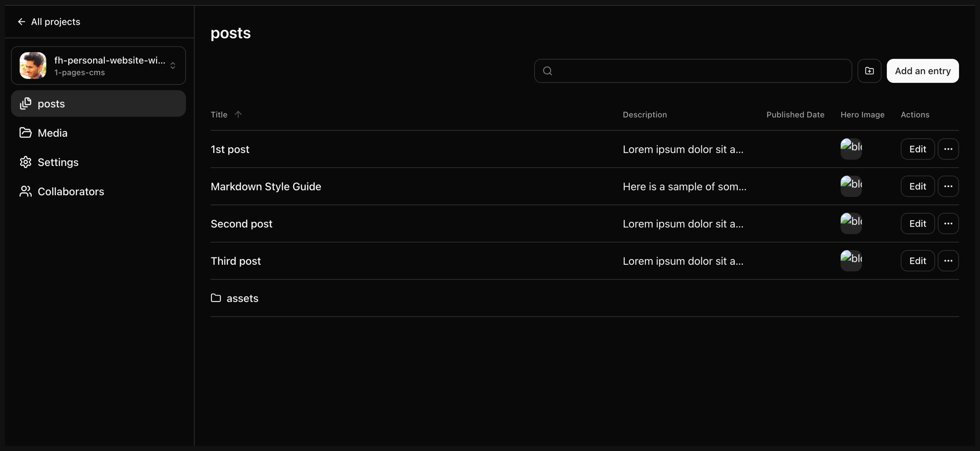Focus the posts search field

click(x=700, y=71)
